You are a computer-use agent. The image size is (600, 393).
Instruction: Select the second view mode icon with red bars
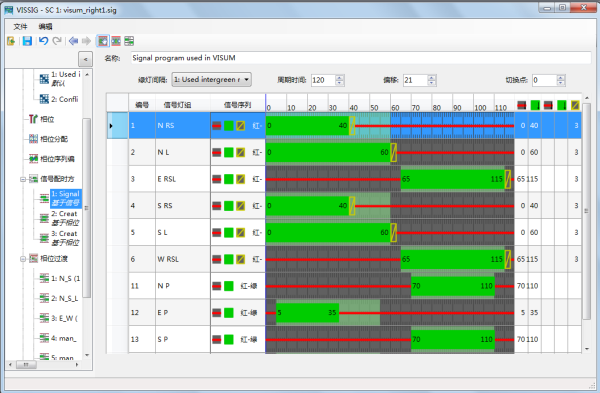point(116,41)
